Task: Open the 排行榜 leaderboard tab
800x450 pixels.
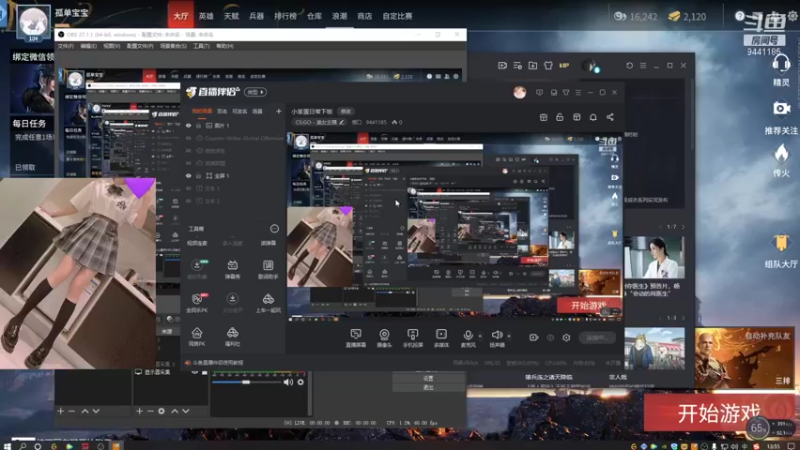Action: pos(285,16)
